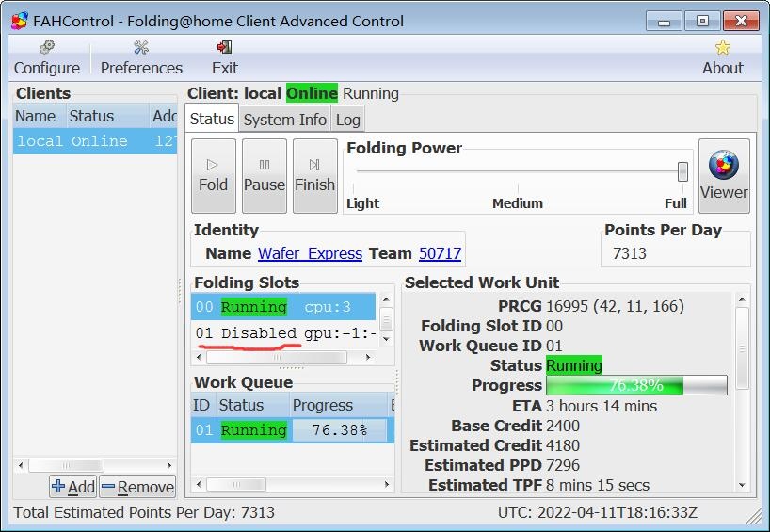Open the Log tab
Image resolution: width=770 pixels, height=532 pixels.
[347, 120]
